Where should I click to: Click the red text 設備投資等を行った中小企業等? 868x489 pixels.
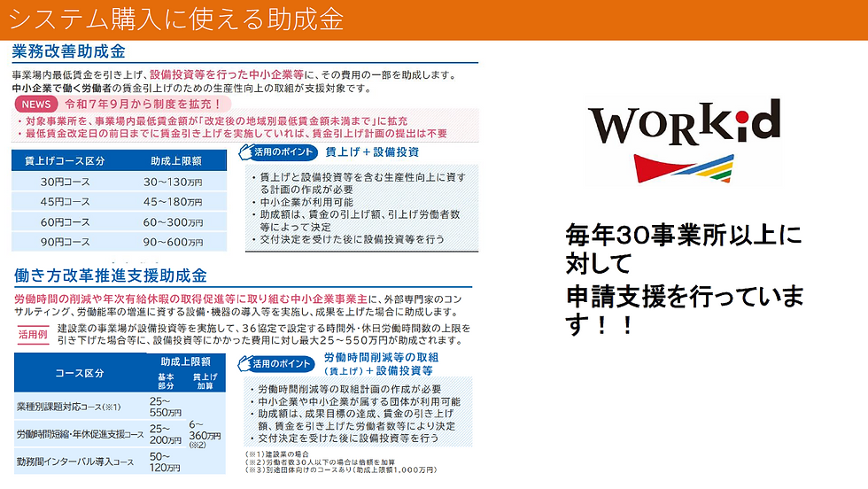coord(227,74)
